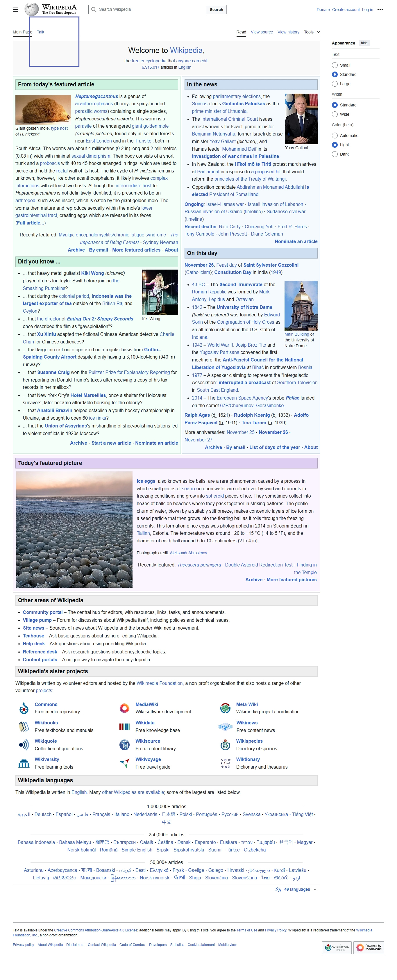Select Large text size
This screenshot has height=980, width=397.
(335, 84)
